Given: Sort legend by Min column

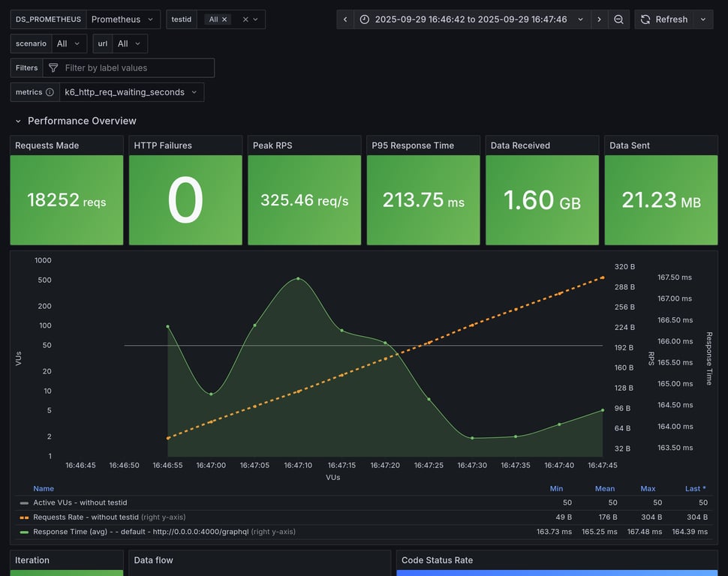Looking at the screenshot, I should (x=556, y=488).
